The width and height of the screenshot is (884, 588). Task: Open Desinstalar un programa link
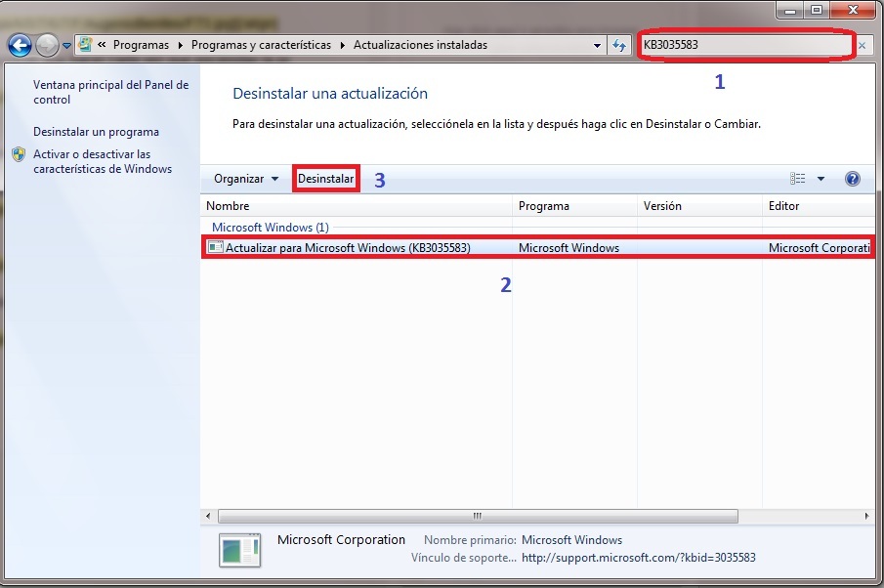[96, 131]
